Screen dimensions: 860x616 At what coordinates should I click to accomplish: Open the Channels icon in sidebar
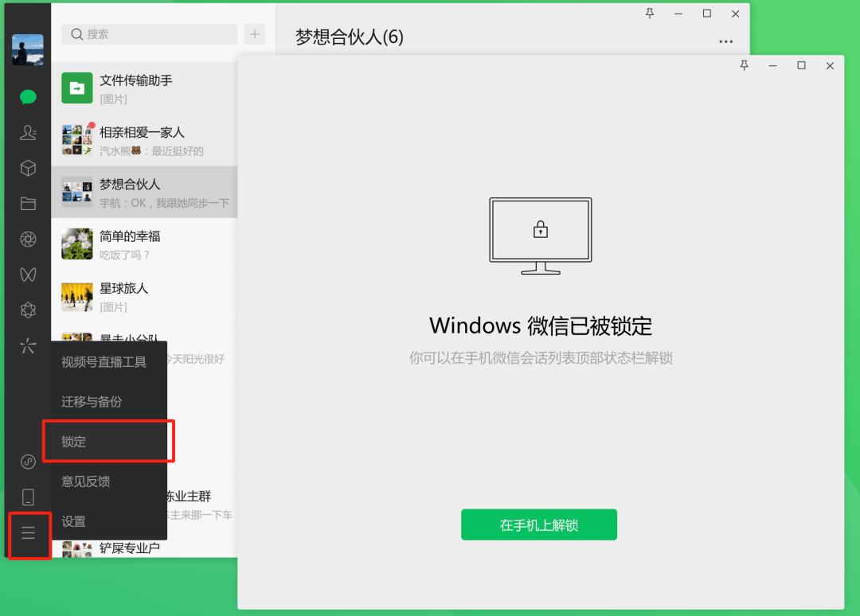pos(28,275)
